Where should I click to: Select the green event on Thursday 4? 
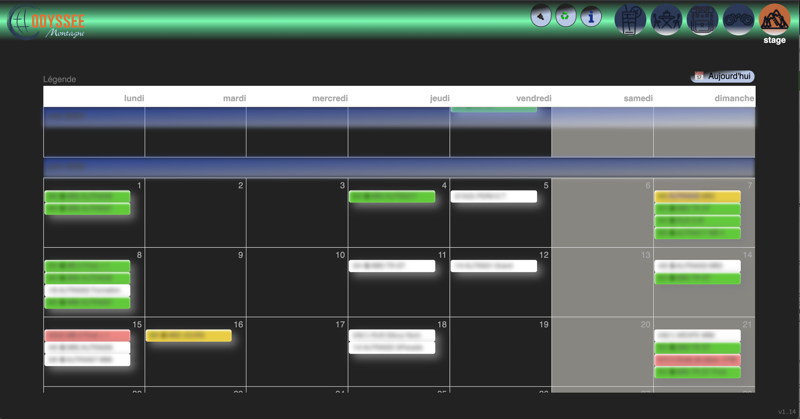point(392,197)
